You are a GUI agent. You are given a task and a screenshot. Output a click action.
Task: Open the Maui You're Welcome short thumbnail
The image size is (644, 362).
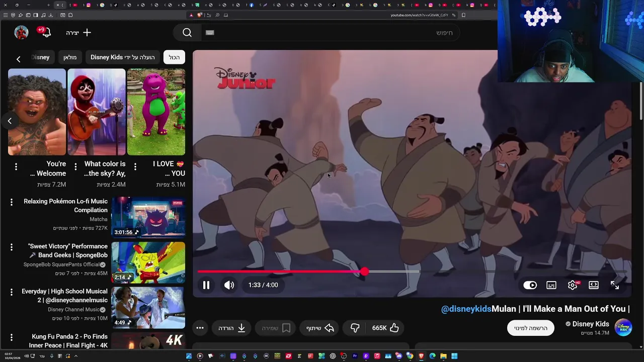37,112
